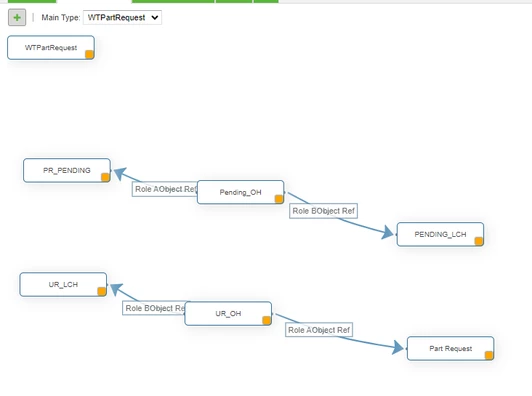
Task: Click Role BObject Ref label near UR_LCH
Action: click(x=154, y=308)
